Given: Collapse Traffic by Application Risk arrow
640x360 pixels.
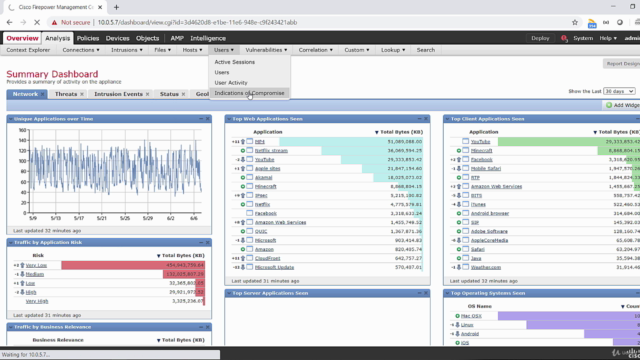Looking at the screenshot, I should [10, 242].
